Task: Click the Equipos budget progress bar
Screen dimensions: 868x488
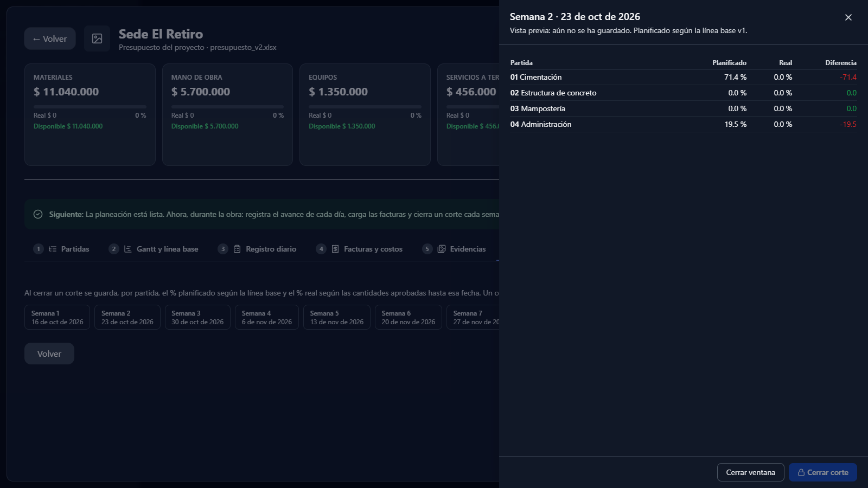Action: tap(365, 107)
